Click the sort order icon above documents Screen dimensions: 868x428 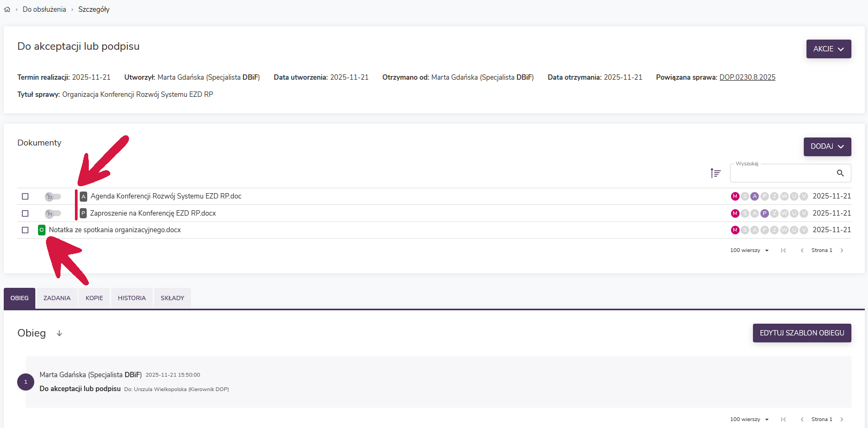coord(715,173)
